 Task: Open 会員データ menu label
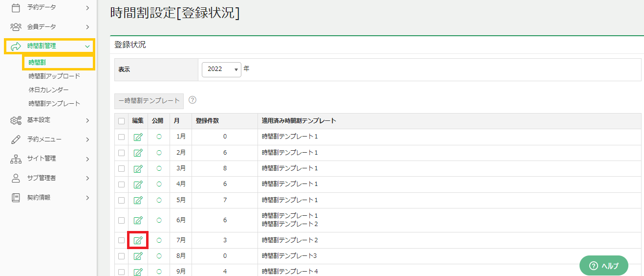pos(42,26)
